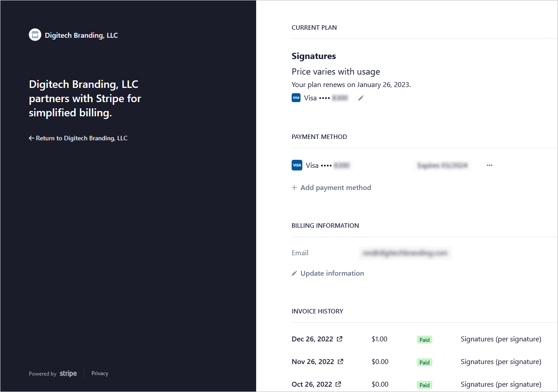Click the $1.00 amount on Dec 26 invoice

tap(380, 339)
